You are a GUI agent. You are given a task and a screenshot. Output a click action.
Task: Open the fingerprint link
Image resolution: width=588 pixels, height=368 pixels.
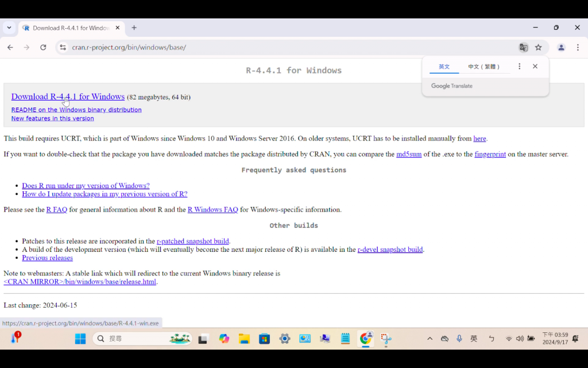coord(490,154)
